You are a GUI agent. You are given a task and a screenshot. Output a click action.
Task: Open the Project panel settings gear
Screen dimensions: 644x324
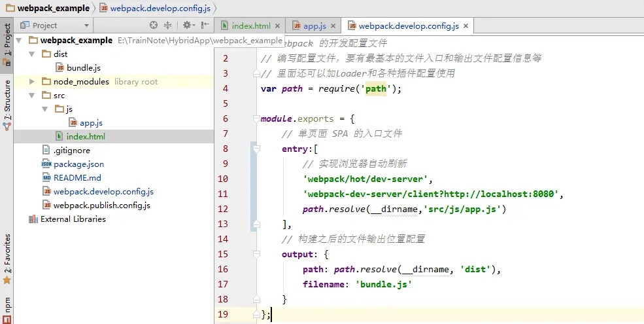pos(189,26)
